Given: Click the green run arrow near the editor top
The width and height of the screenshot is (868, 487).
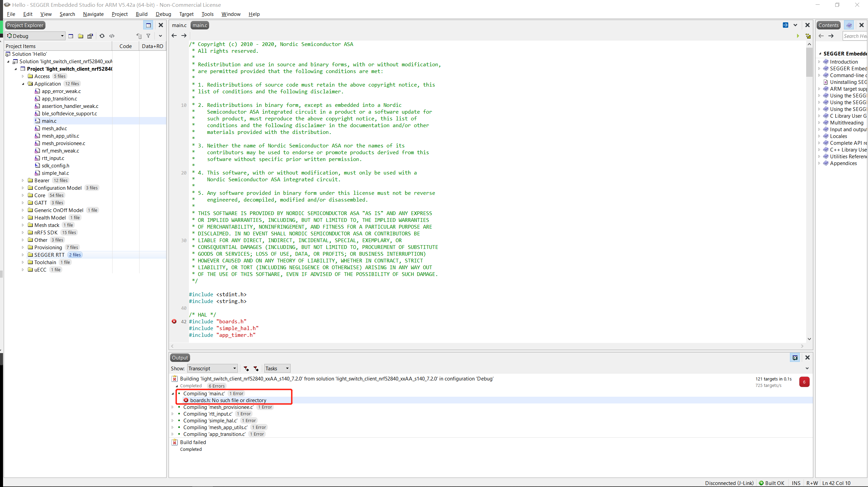Looking at the screenshot, I should click(797, 36).
